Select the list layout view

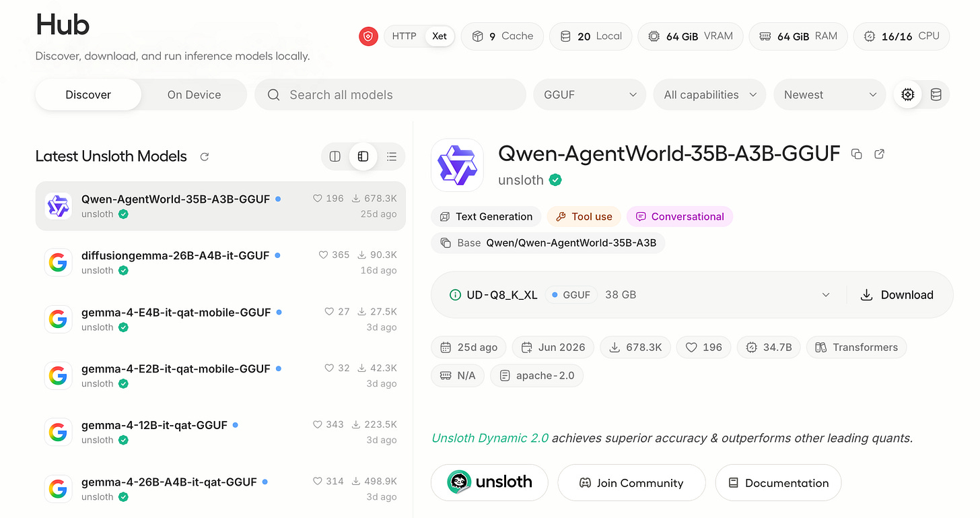point(392,157)
